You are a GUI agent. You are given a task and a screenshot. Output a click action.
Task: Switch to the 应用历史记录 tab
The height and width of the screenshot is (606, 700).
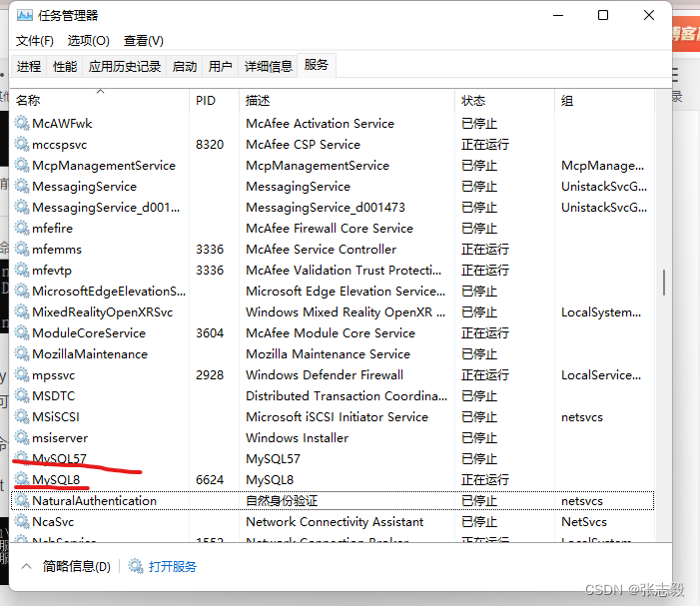pyautogui.click(x=125, y=67)
